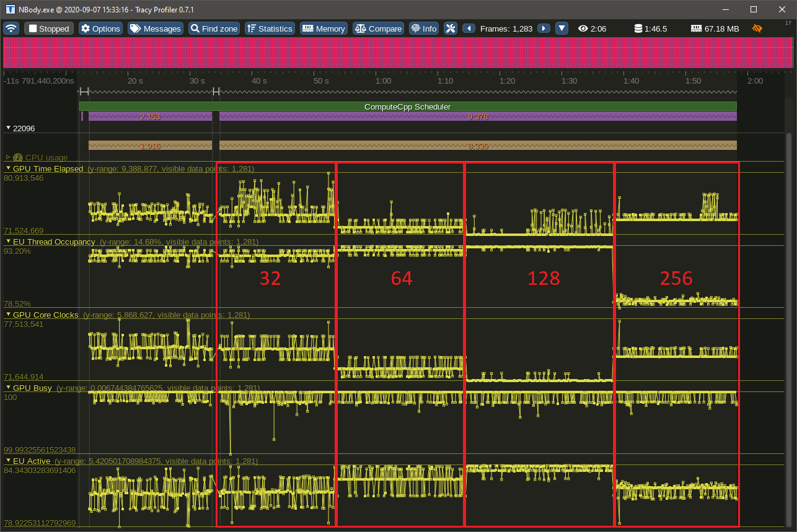This screenshot has width=797, height=532.
Task: Toggle the Stopped checkbox
Action: (33, 28)
